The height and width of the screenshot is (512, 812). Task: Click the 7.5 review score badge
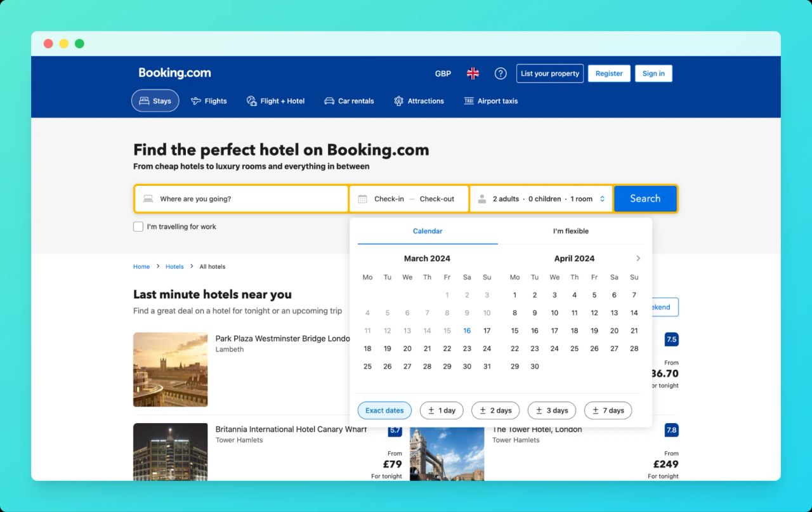(x=671, y=339)
